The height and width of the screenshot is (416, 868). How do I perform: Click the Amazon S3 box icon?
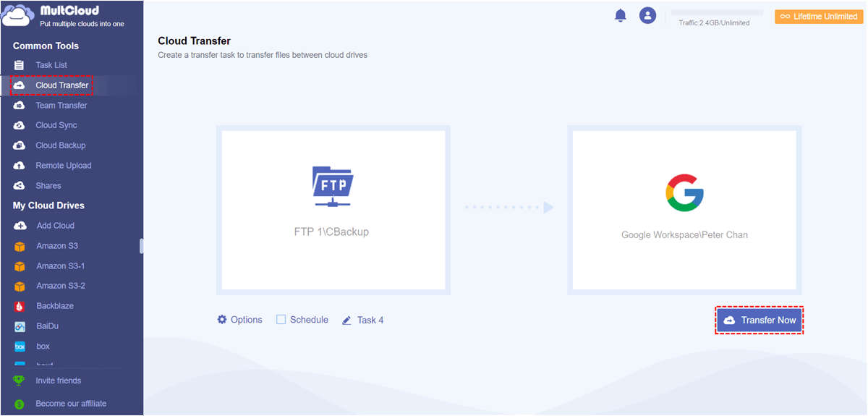coord(20,246)
